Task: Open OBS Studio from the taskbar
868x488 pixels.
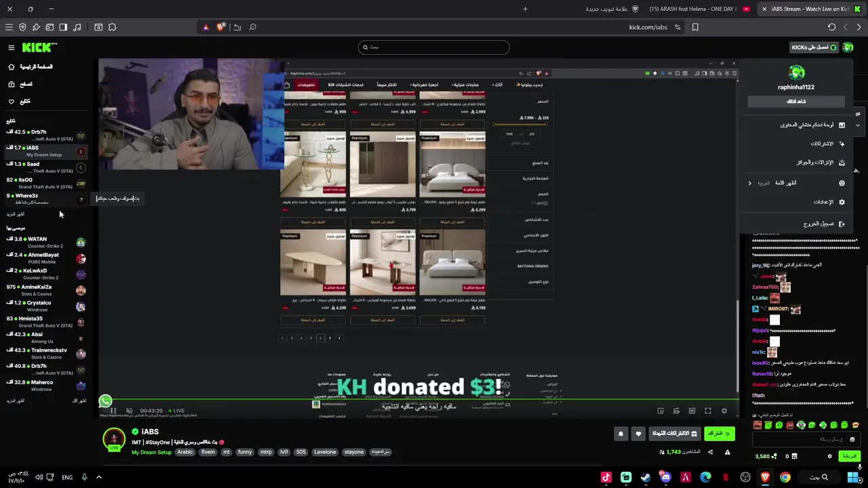Action: (746, 477)
